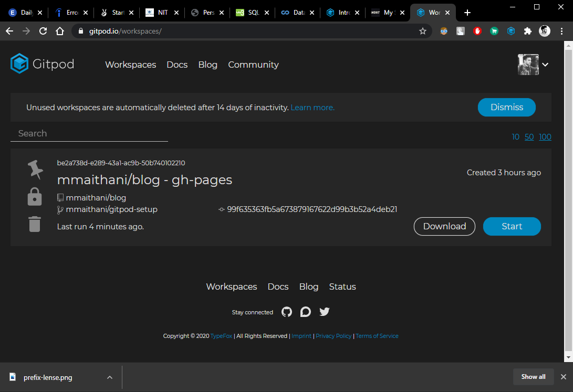Start the mmaithani/blog workspace
The width and height of the screenshot is (573, 392).
click(512, 226)
